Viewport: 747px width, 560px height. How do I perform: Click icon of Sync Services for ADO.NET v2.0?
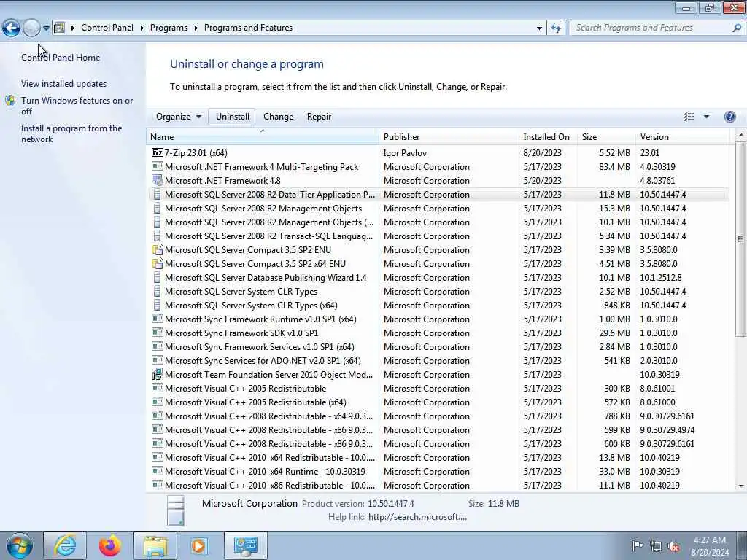point(158,360)
